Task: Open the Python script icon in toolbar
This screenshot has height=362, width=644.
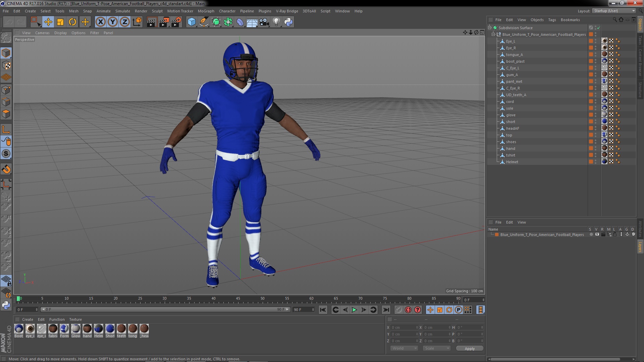Action: coord(288,22)
